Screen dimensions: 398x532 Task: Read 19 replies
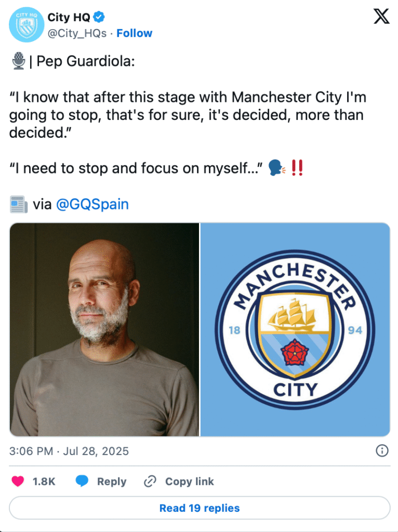tap(200, 508)
